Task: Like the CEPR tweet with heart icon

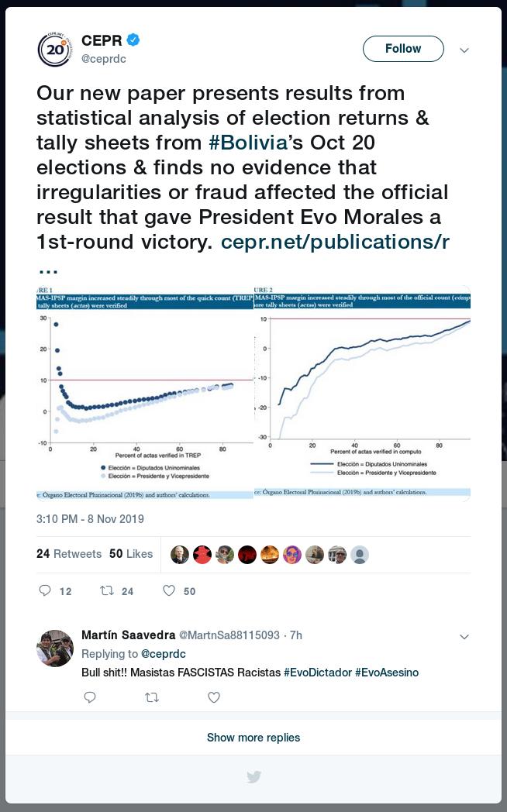Action: coord(169,590)
